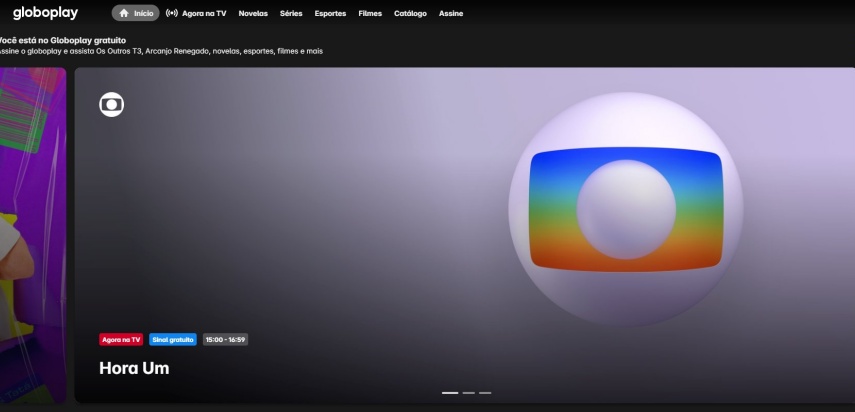Click the Sinal gratuito blue badge
This screenshot has height=412, width=855.
pos(173,340)
